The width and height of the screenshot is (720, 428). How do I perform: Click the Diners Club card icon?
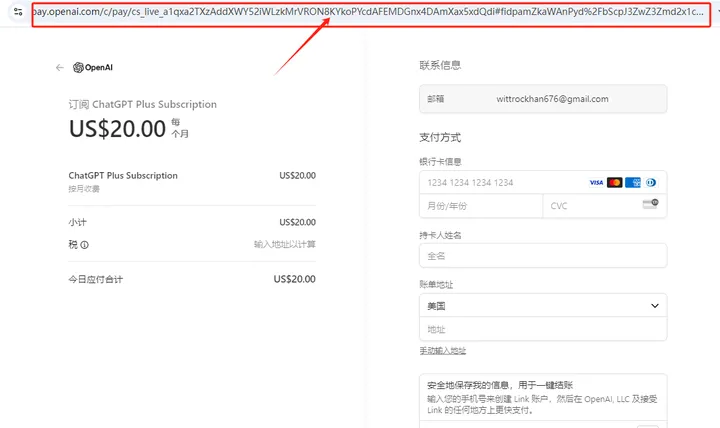[x=650, y=183]
